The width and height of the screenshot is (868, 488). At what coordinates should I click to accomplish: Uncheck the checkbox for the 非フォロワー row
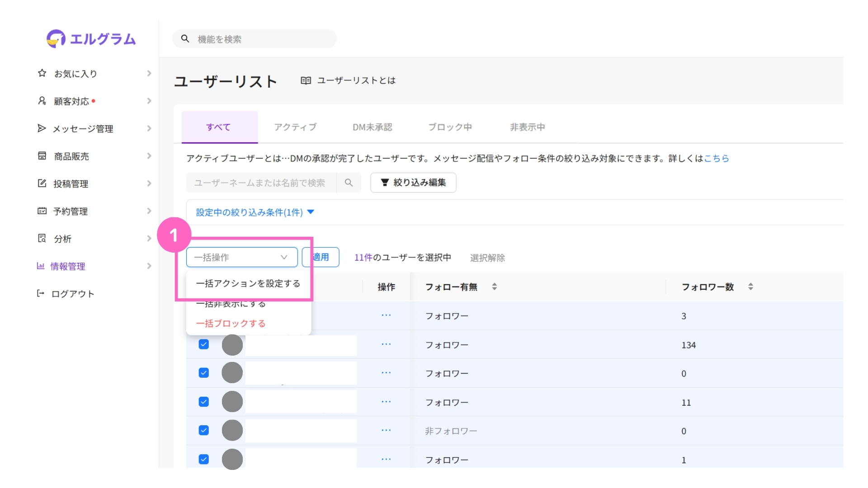(x=204, y=430)
